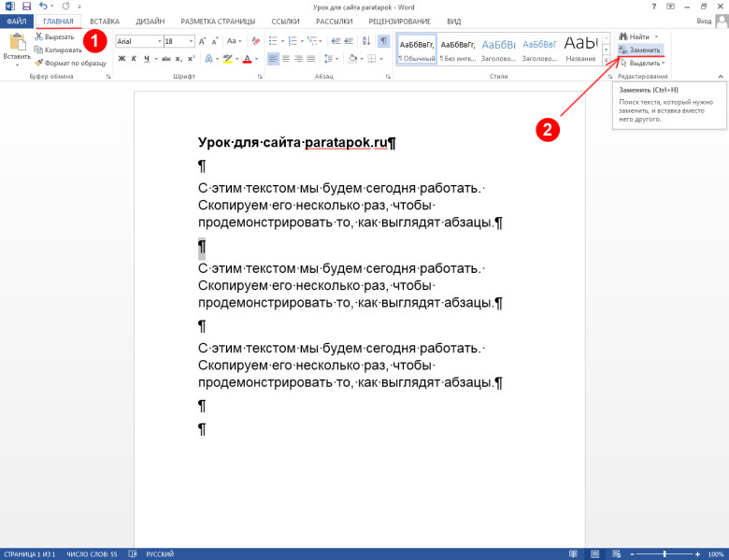This screenshot has width=729, height=560.
Task: Copy using Копировать
Action: coord(58,50)
